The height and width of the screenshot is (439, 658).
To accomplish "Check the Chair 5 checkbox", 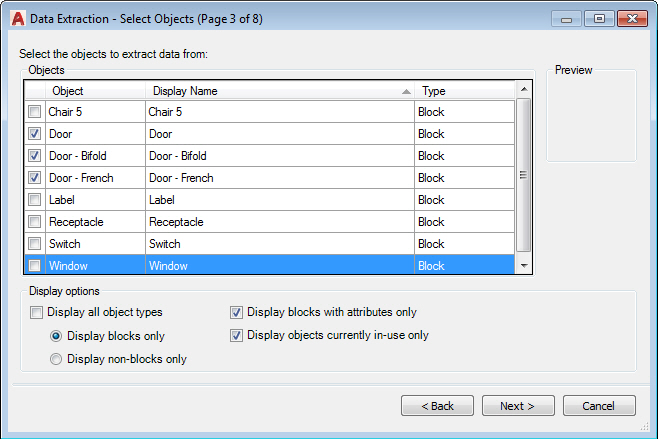I will pos(34,112).
